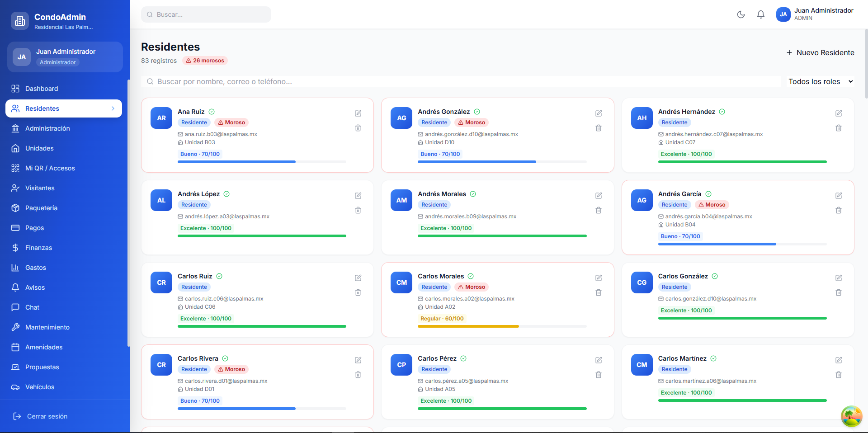Viewport: 868px width, 433px height.
Task: Click floating palm tree island icon
Action: [851, 416]
